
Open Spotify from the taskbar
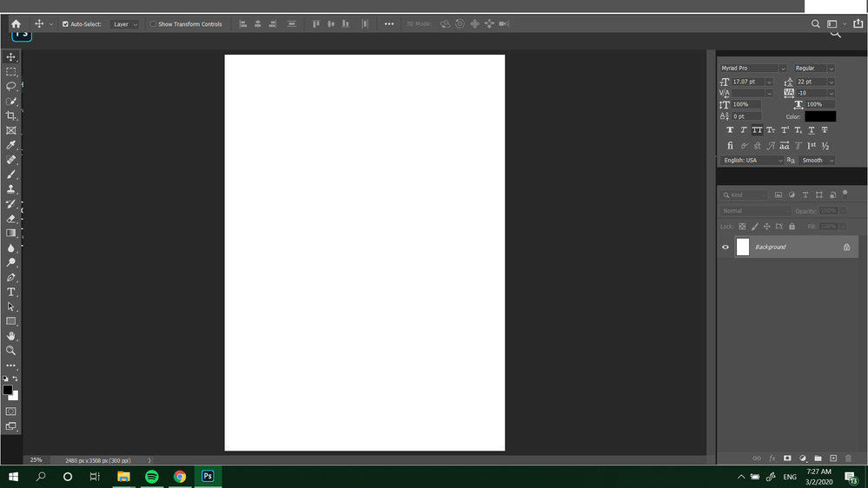pos(152,477)
